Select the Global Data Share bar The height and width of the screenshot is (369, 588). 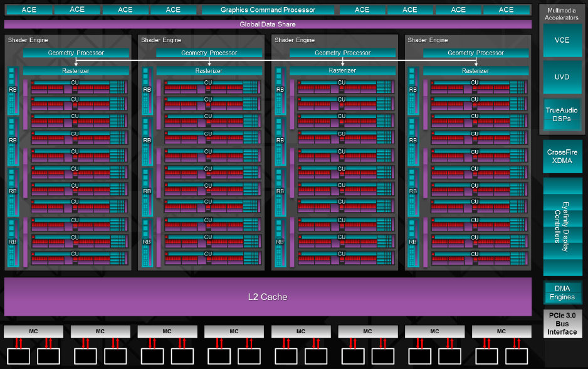pyautogui.click(x=268, y=24)
